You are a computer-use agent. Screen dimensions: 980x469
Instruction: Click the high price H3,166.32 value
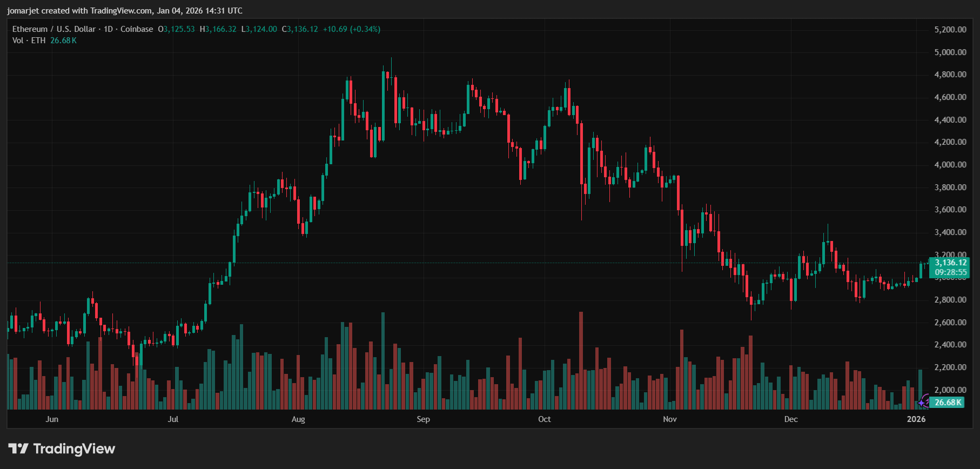point(218,29)
